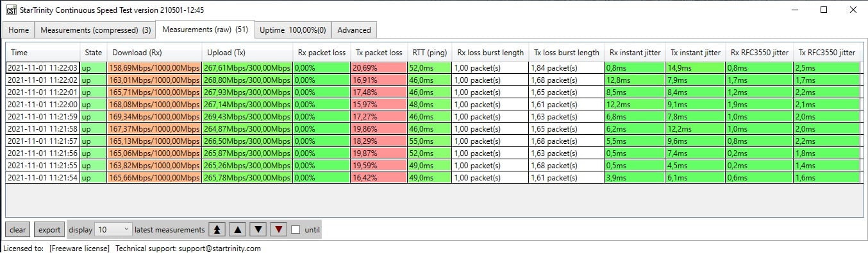Click the Tx packet loss column header
Viewport: 868px width, 253px height.
click(379, 53)
